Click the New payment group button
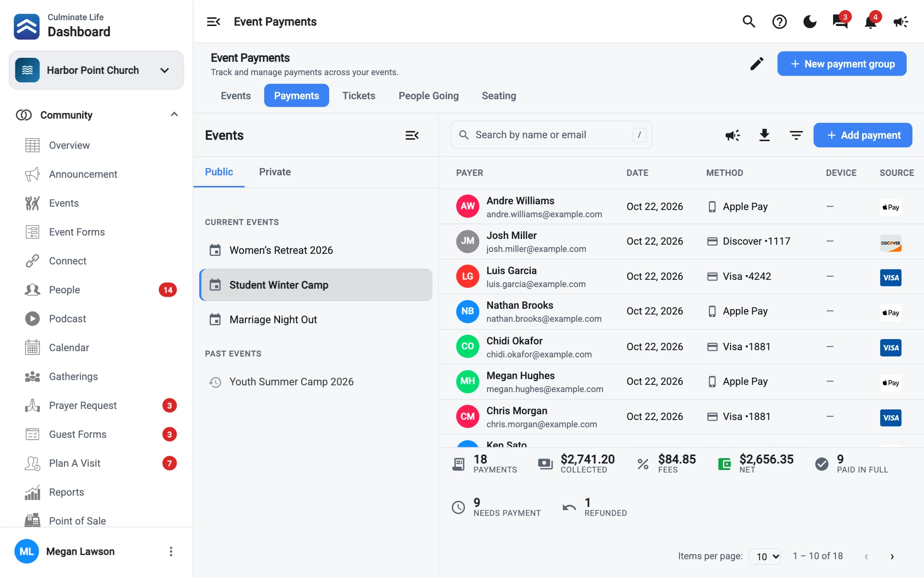This screenshot has height=578, width=924. coord(842,64)
